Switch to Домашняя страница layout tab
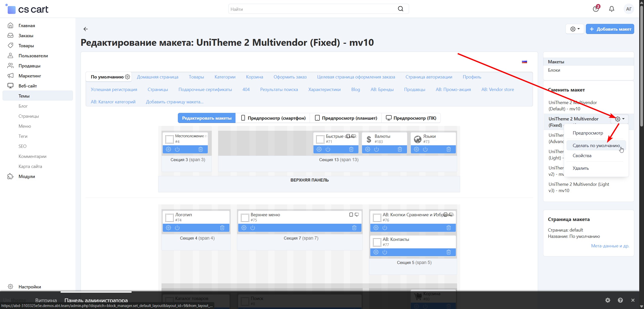 pyautogui.click(x=157, y=77)
